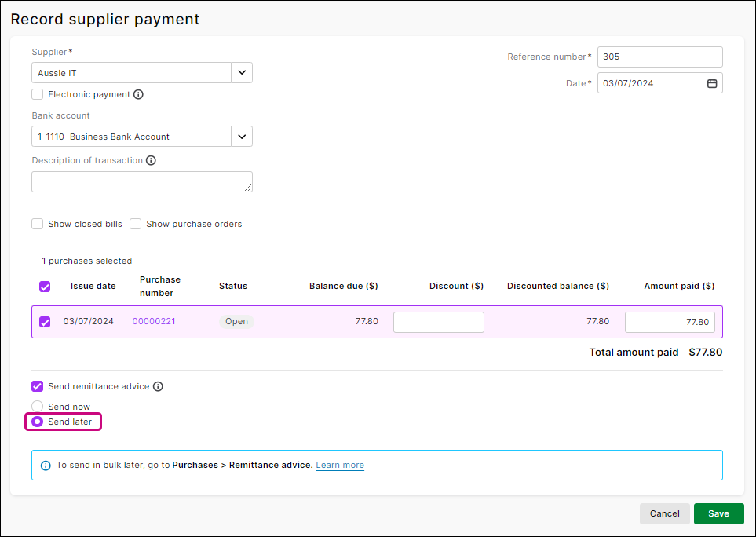
Task: Open the Electronic payment info tooltip
Action: pyautogui.click(x=139, y=94)
